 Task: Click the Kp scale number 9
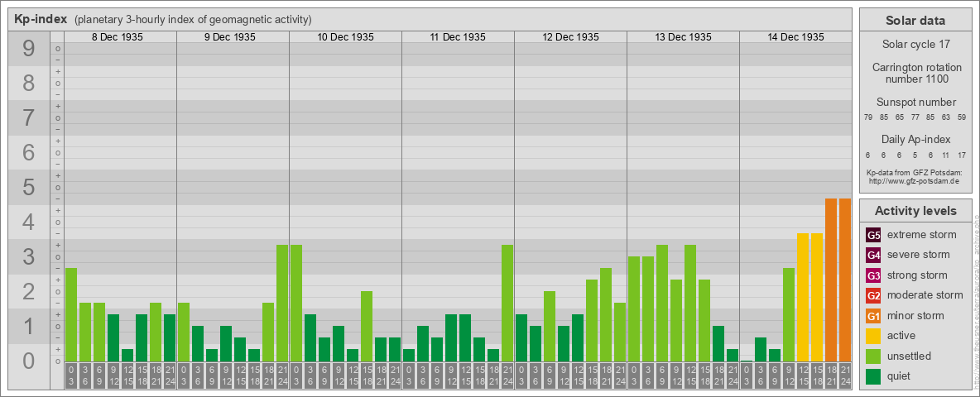[29, 49]
